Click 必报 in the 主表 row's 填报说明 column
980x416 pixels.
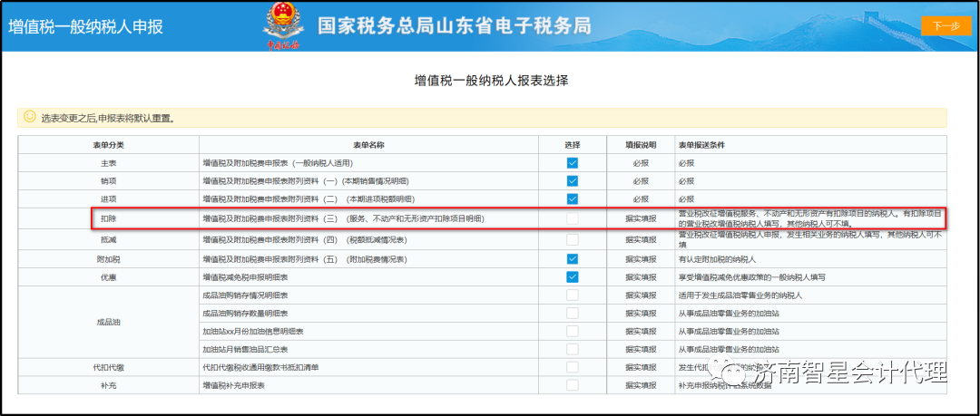[641, 163]
